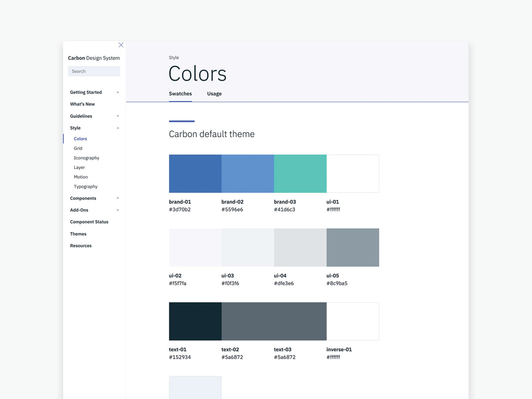
Task: Click the Search input field
Action: [x=94, y=71]
